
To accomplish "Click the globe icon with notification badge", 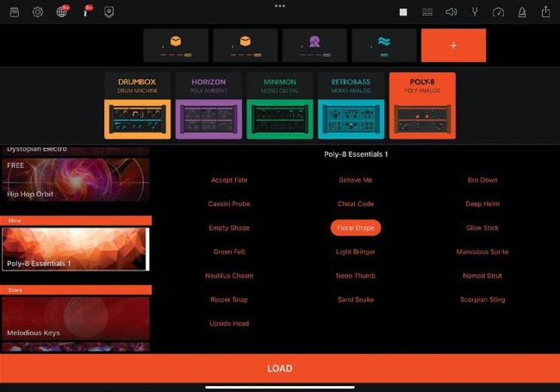I will (62, 12).
